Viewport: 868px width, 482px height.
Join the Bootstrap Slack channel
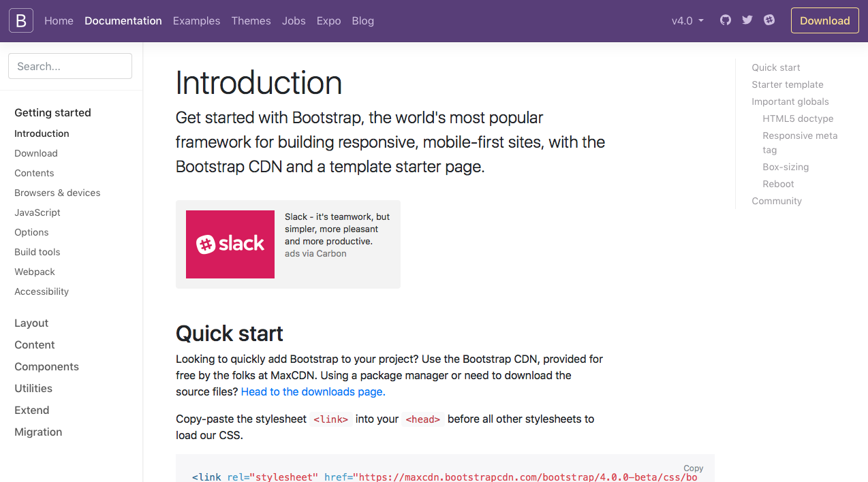tap(769, 20)
